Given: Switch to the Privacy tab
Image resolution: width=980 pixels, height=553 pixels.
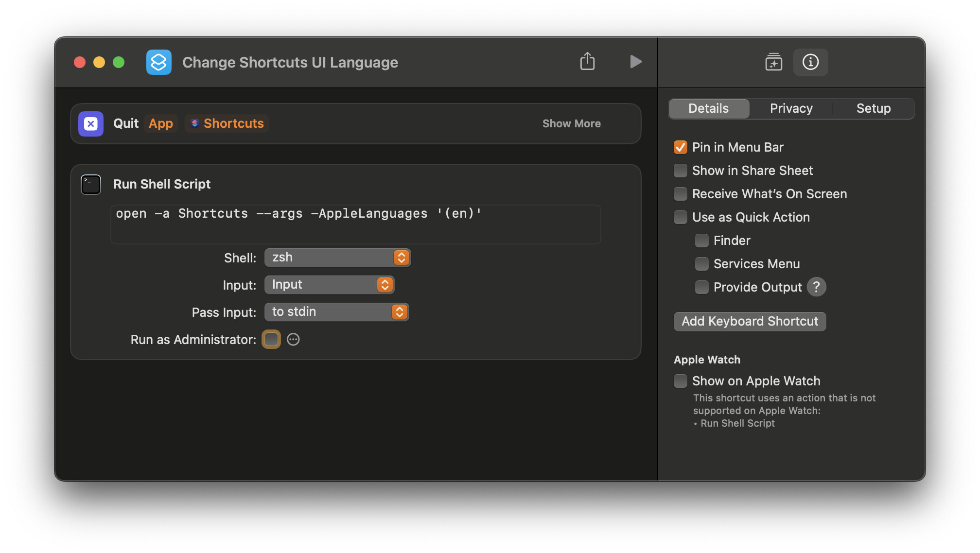Looking at the screenshot, I should click(791, 108).
